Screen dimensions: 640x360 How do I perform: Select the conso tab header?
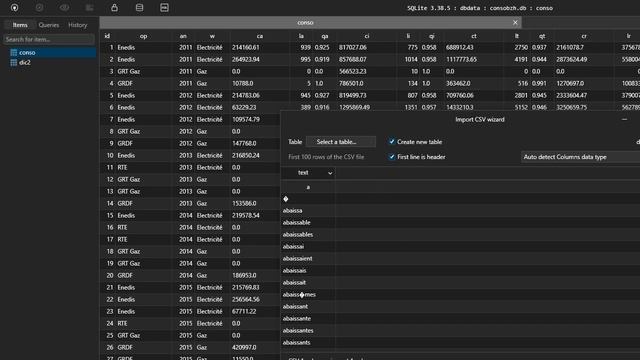[305, 22]
